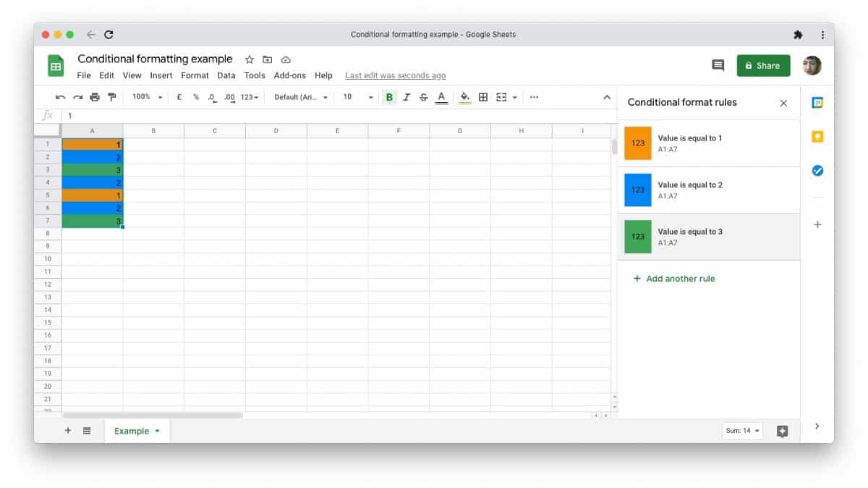The width and height of the screenshot is (868, 488).
Task: Open Google Calendar from the side panel
Action: pyautogui.click(x=817, y=102)
